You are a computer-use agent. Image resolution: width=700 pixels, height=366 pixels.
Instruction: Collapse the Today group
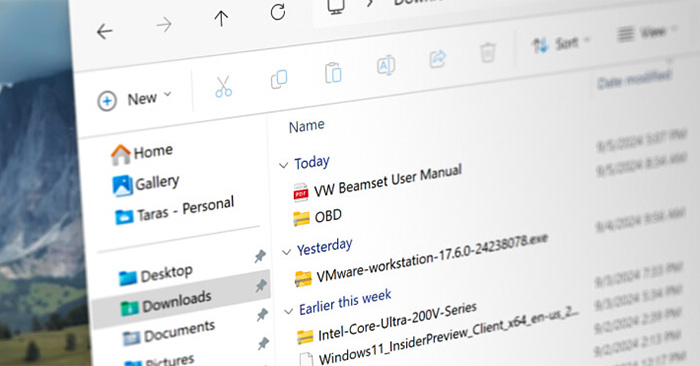(283, 166)
